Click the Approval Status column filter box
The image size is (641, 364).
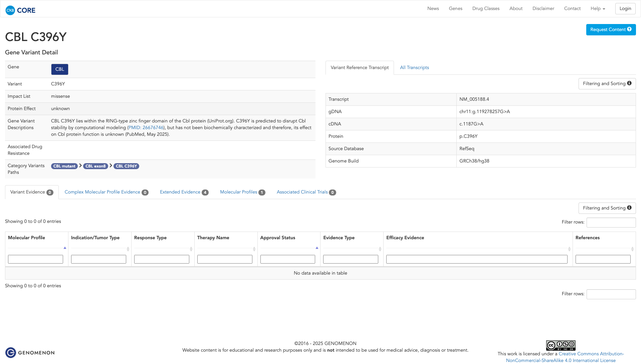coord(288,259)
